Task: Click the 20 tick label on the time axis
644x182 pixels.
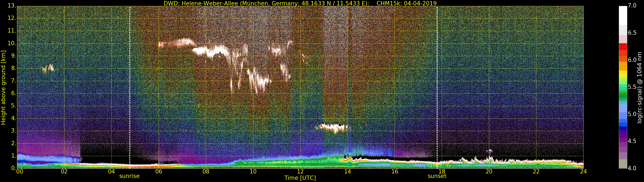Action: click(x=489, y=172)
